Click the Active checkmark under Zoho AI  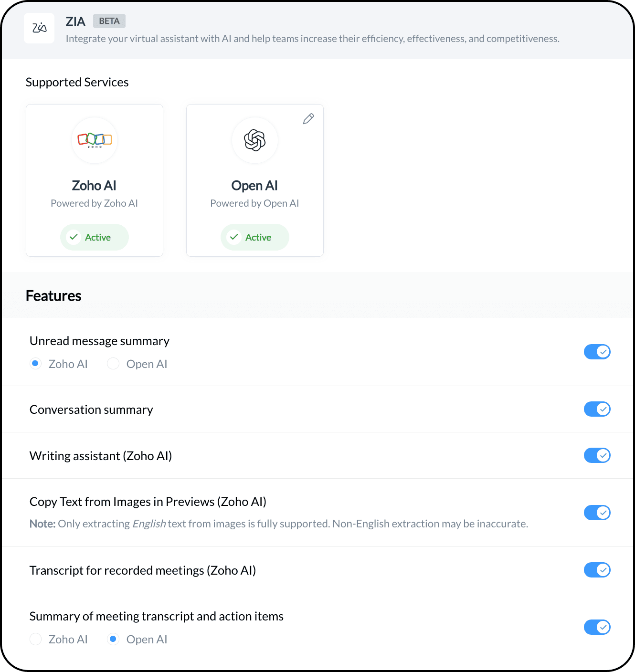(74, 237)
